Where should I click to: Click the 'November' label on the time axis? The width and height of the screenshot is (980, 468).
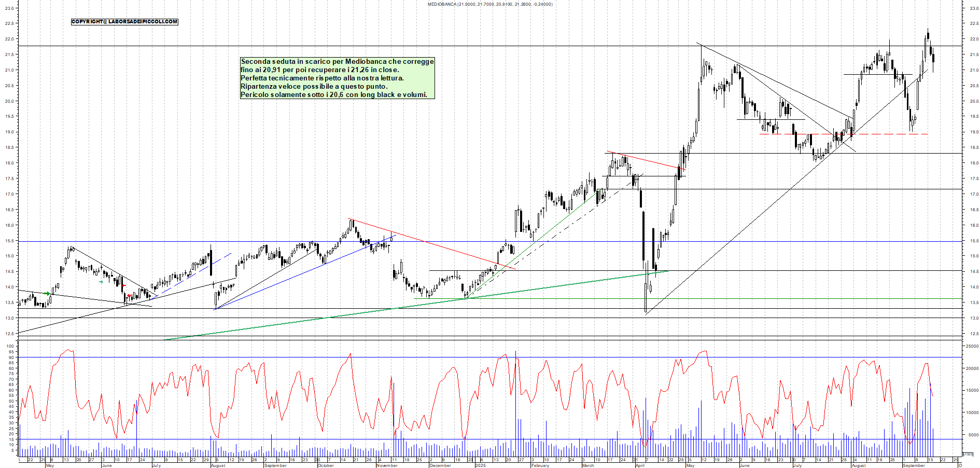pos(387,465)
